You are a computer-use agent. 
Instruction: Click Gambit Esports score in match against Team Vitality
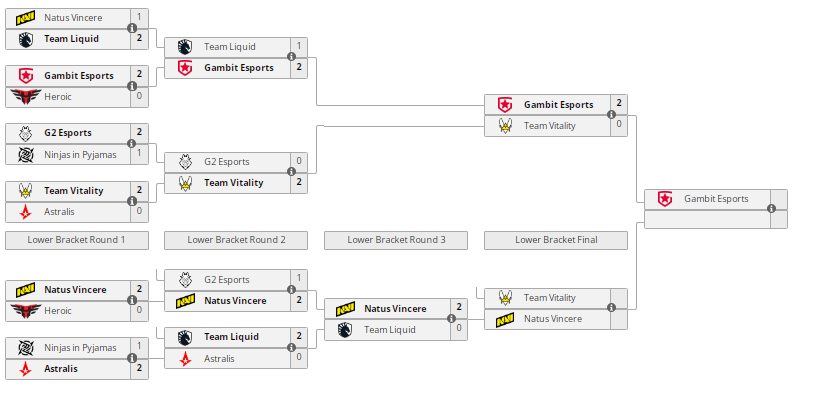[x=619, y=103]
